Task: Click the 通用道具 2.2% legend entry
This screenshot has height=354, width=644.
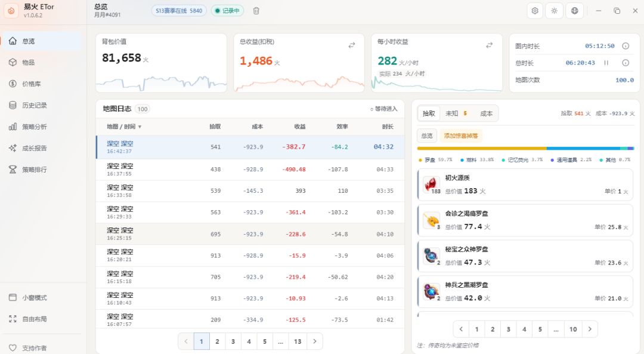Action: [x=571, y=159]
